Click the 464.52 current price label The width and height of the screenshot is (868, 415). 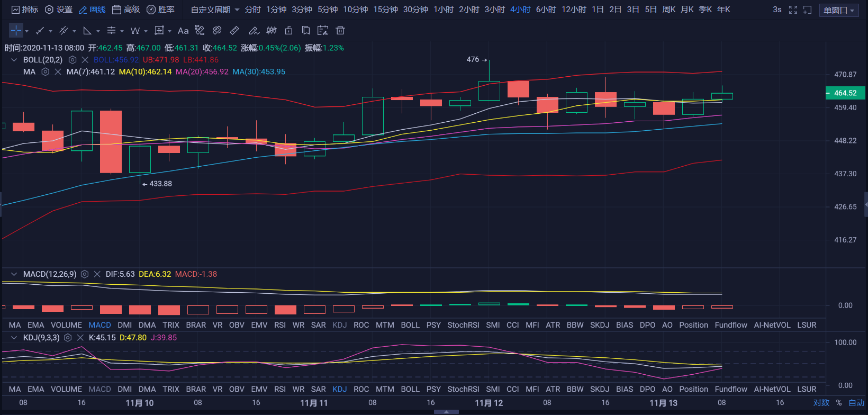pos(845,93)
